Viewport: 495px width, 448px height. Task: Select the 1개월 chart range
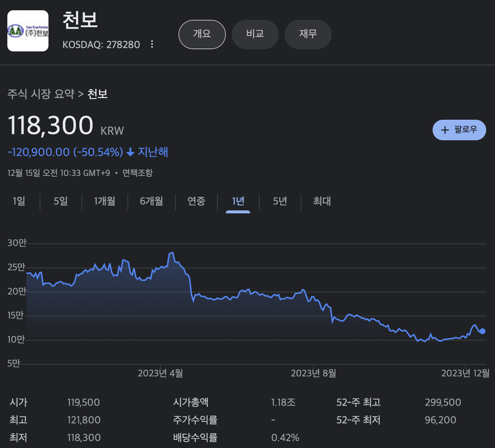coord(105,201)
